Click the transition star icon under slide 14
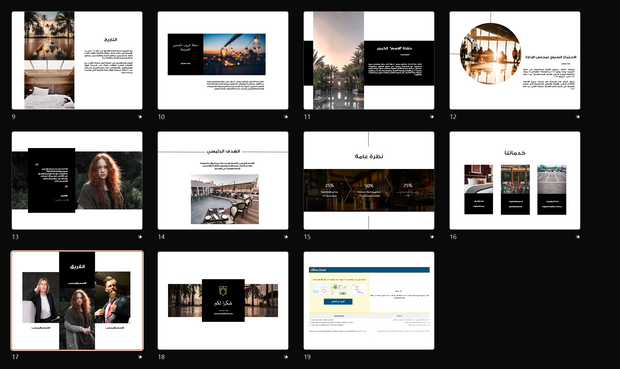The height and width of the screenshot is (369, 620). (x=286, y=237)
